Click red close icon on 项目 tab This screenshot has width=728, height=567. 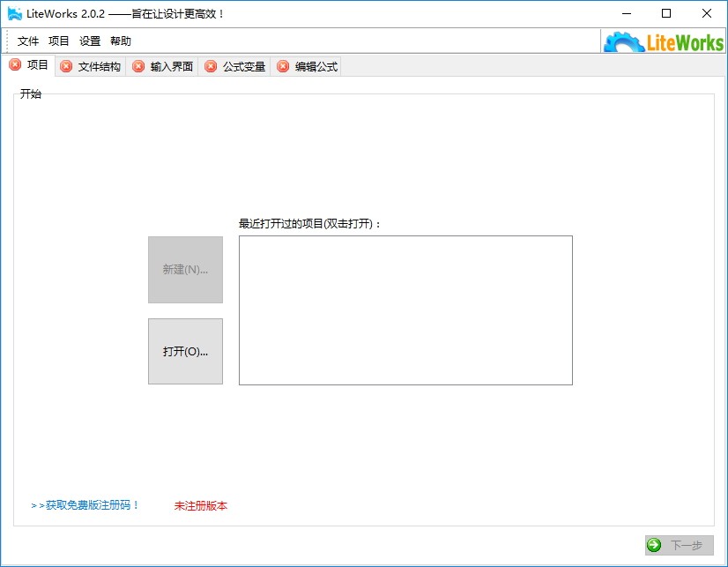15,65
